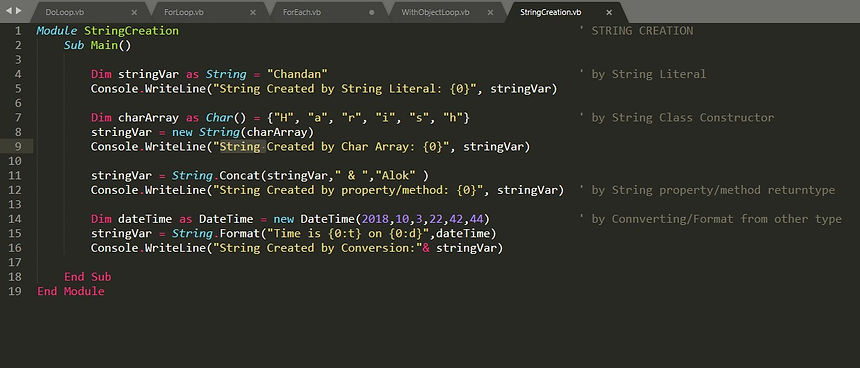
Task: Click charArray declaration on line 7
Action: [x=148, y=117]
